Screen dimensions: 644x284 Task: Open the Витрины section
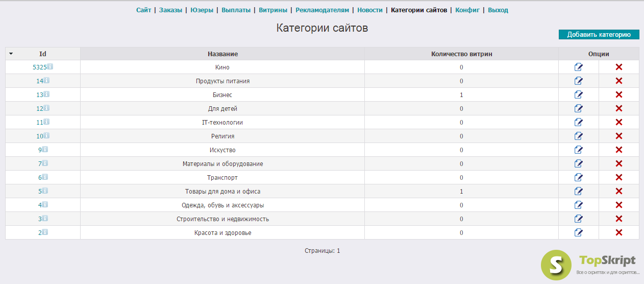273,10
